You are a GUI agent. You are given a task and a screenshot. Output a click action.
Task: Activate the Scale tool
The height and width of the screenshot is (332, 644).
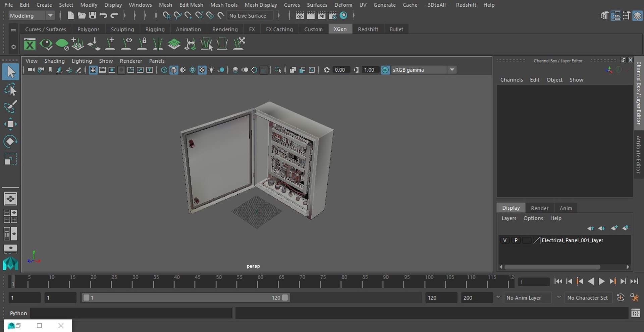(x=10, y=159)
